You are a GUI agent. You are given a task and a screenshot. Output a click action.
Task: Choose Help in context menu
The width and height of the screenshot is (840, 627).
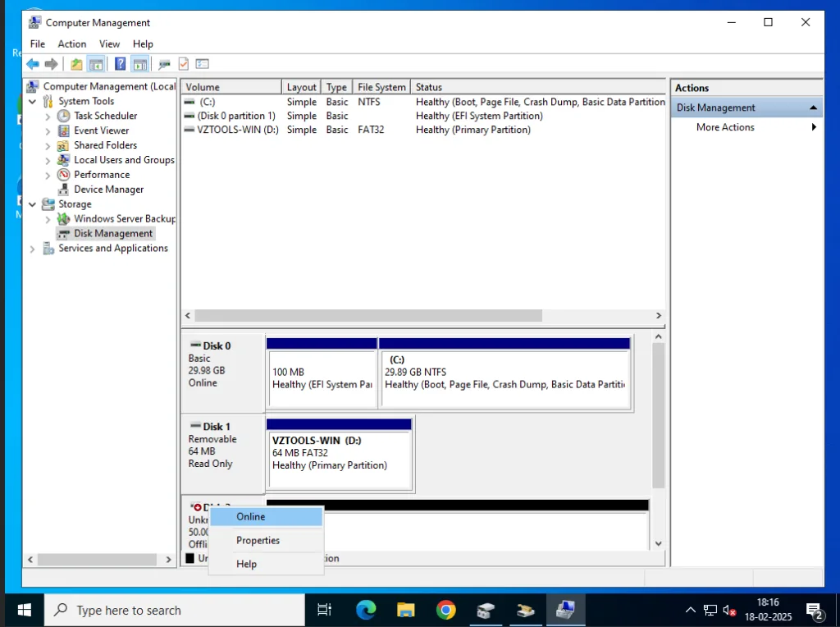pyautogui.click(x=267, y=564)
